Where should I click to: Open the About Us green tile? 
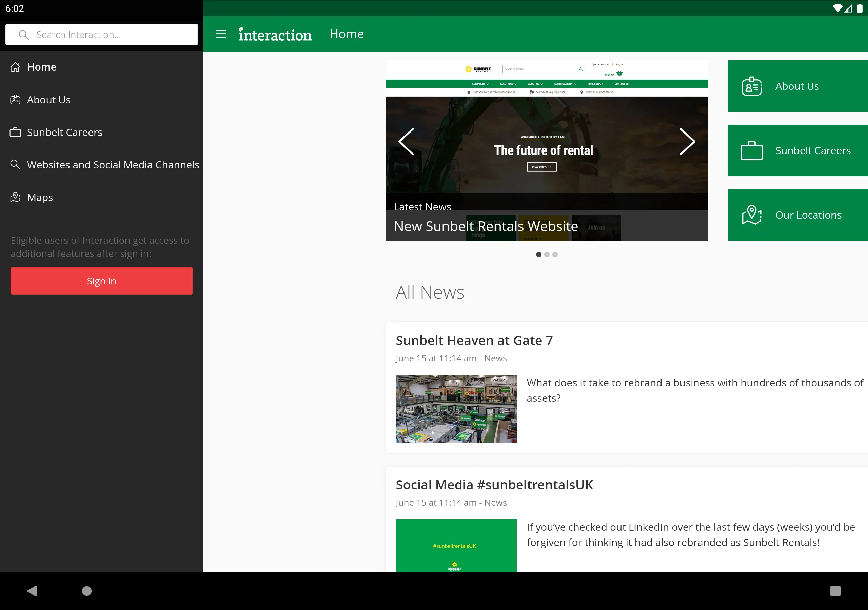point(798,86)
